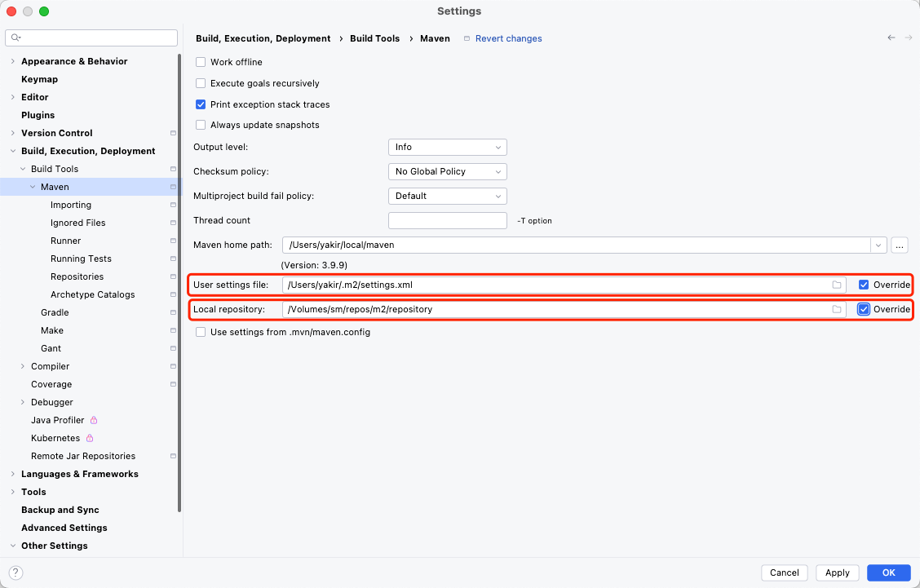Uncheck Print exception stack traces
The height and width of the screenshot is (588, 920).
click(x=201, y=104)
